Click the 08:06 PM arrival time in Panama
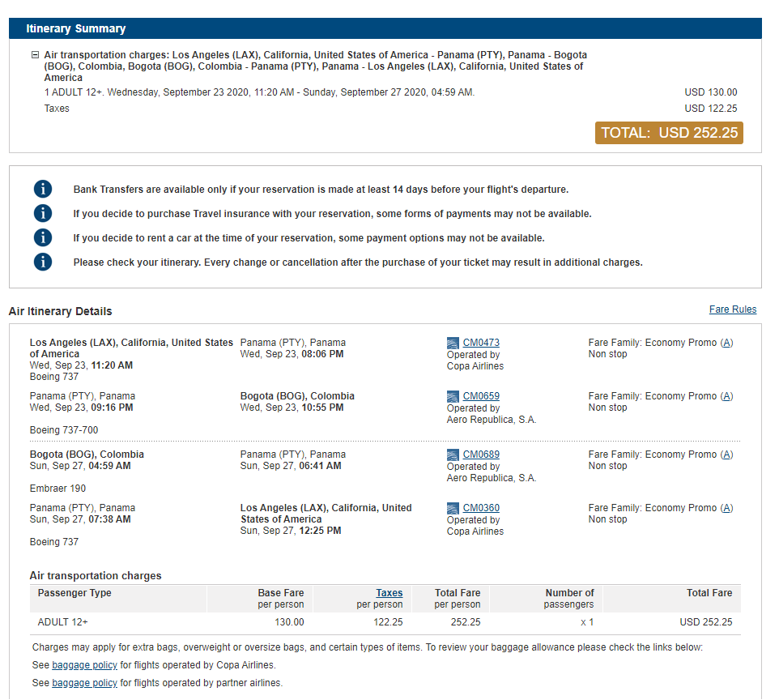This screenshot has height=700, width=779. [x=322, y=354]
